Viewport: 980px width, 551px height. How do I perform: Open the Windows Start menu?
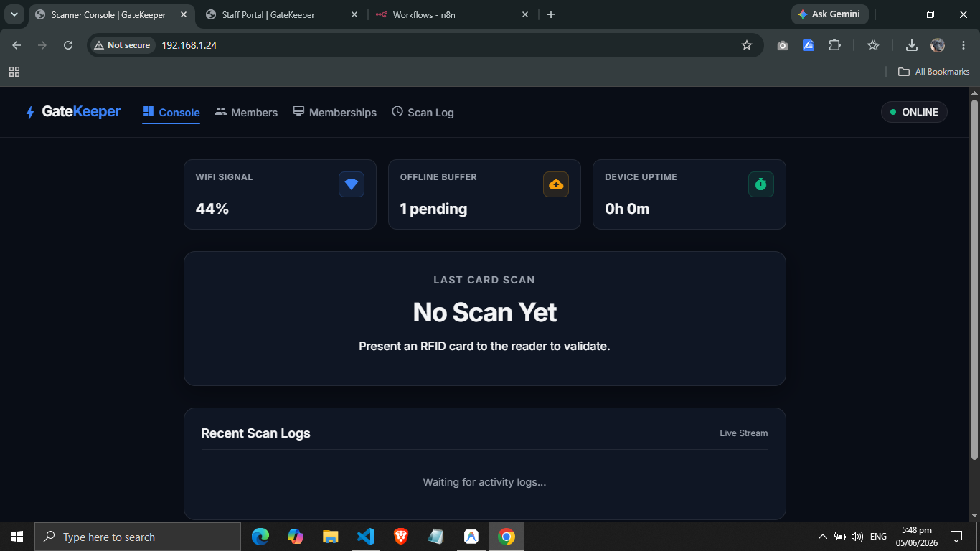[x=17, y=537]
